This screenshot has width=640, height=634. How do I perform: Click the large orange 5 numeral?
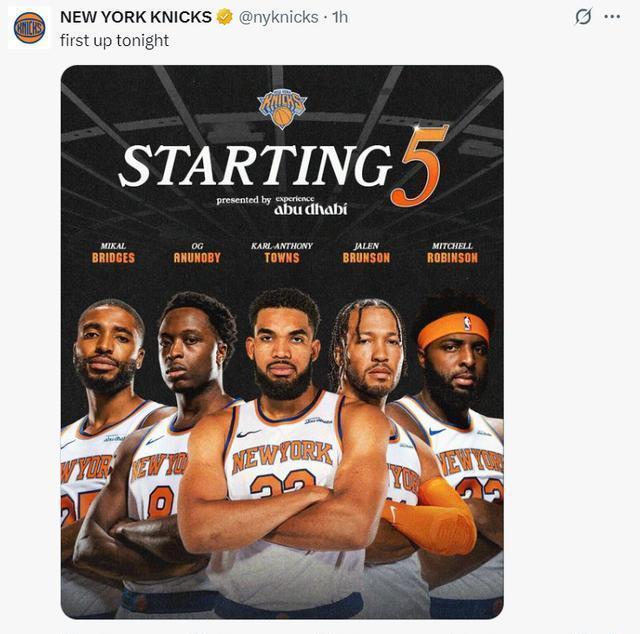[x=419, y=166]
